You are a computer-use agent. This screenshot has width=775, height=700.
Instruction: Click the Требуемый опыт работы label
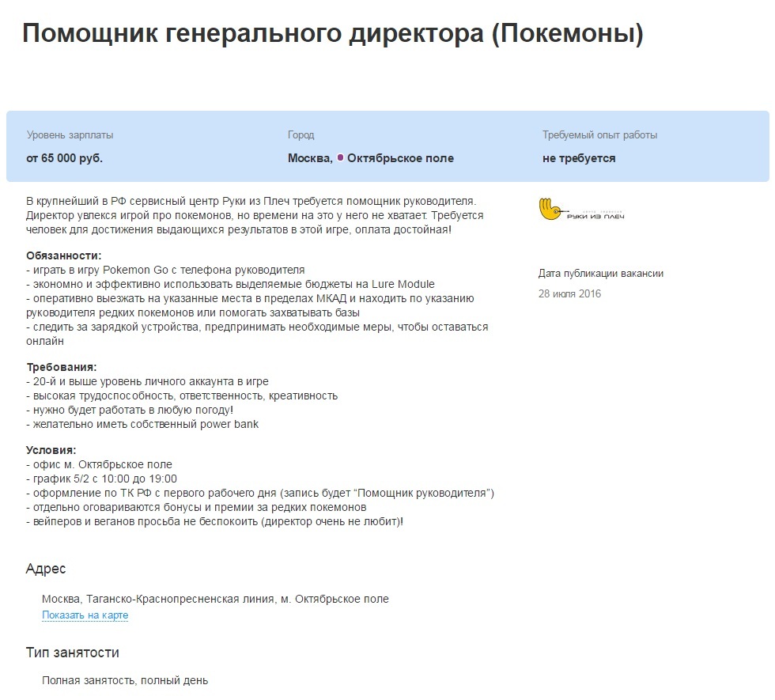tap(599, 135)
